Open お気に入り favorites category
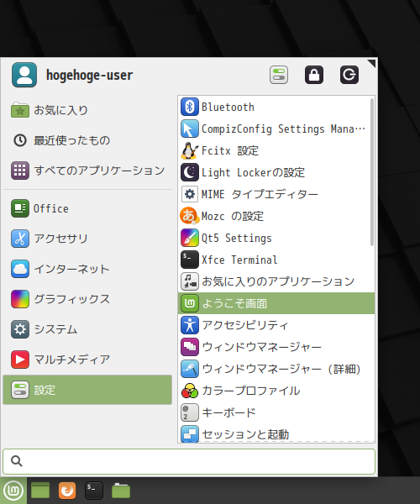 tap(87, 110)
